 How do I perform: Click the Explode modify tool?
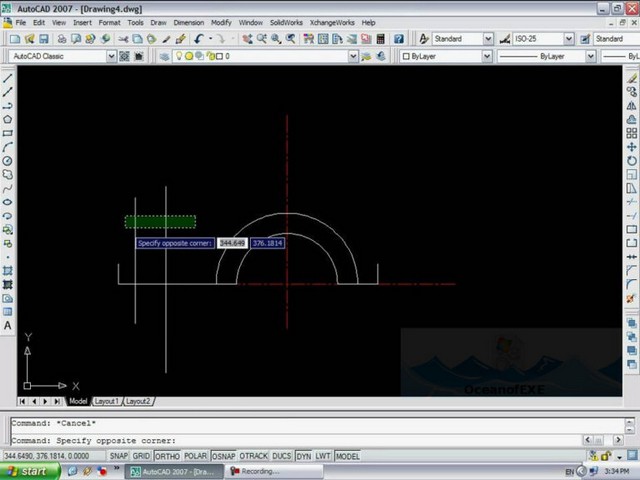click(x=631, y=298)
